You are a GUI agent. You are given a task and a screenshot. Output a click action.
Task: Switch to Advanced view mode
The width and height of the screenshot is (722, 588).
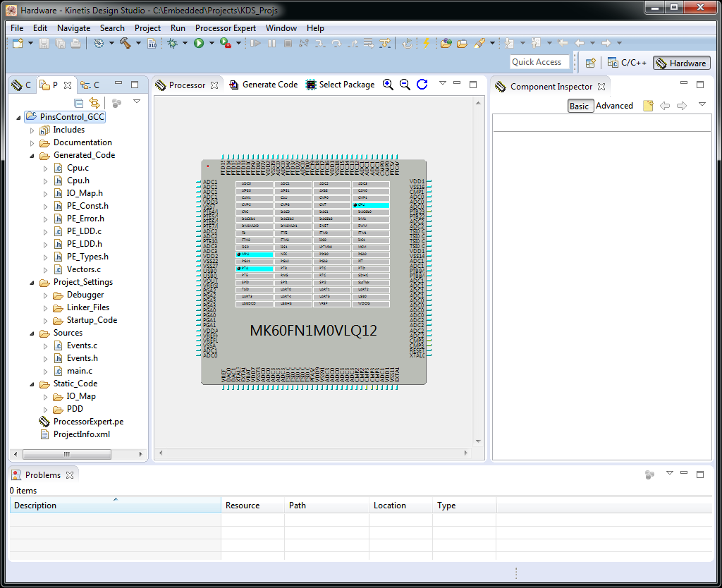click(614, 106)
